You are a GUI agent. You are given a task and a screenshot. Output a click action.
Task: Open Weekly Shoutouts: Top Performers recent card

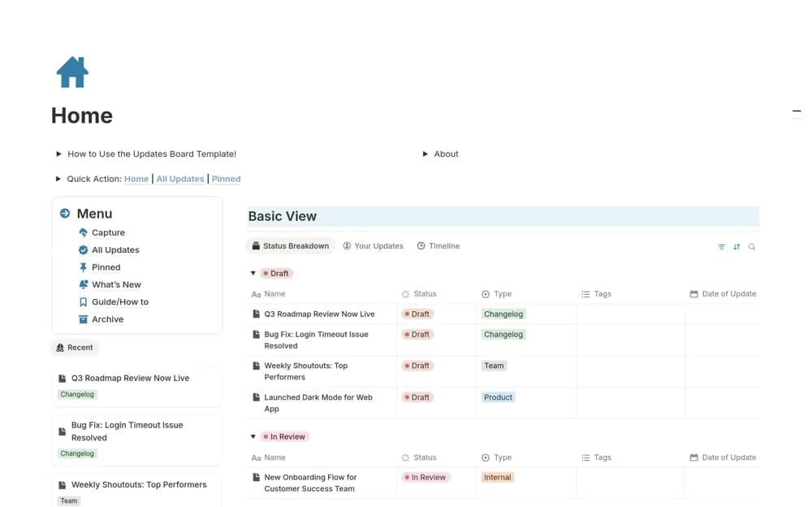pyautogui.click(x=139, y=485)
